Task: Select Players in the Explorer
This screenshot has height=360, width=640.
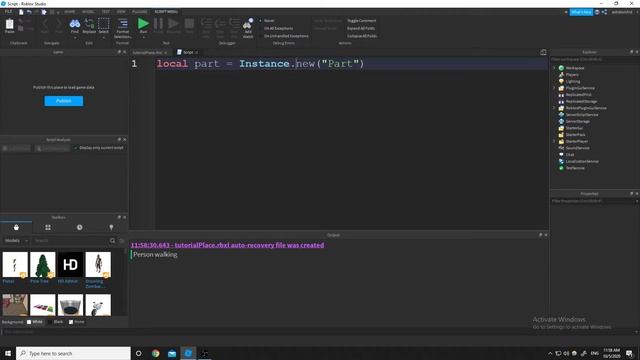Action: 572,75
